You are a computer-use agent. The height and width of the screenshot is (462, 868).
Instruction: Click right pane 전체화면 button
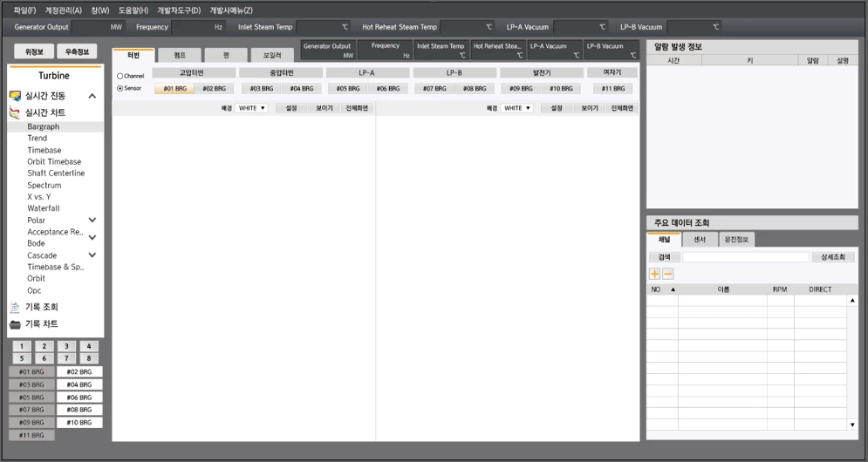[x=622, y=108]
